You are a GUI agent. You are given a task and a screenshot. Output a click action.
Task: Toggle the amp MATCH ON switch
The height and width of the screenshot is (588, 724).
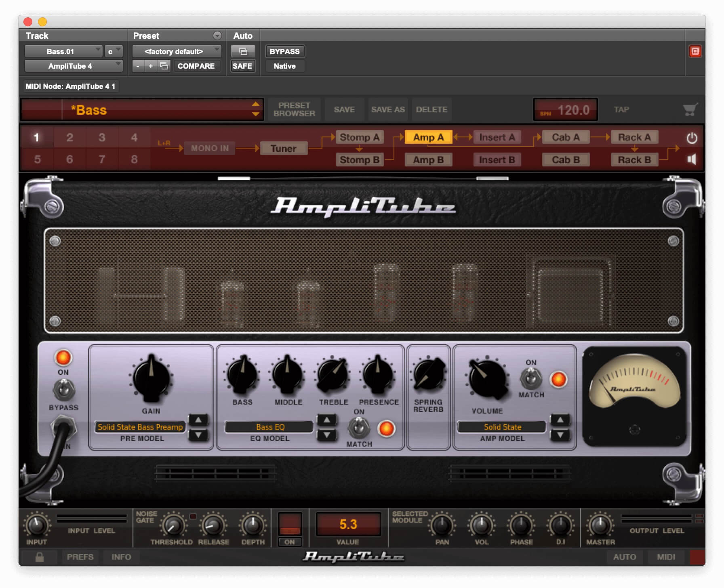(531, 379)
